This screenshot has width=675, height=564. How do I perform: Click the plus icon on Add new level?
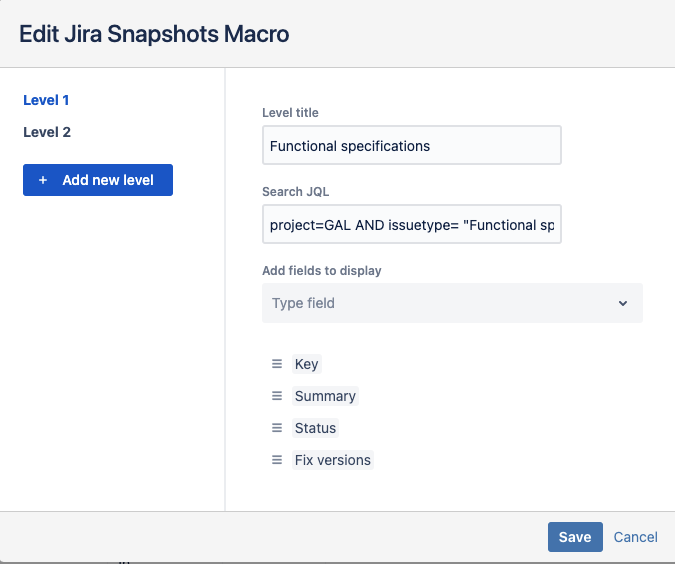click(x=43, y=180)
